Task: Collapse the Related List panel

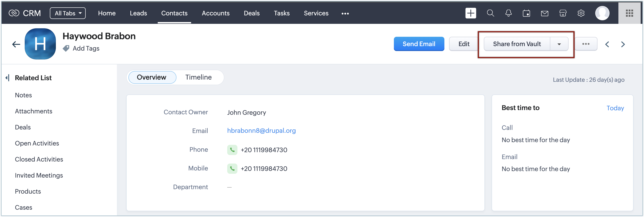Action: (7, 78)
